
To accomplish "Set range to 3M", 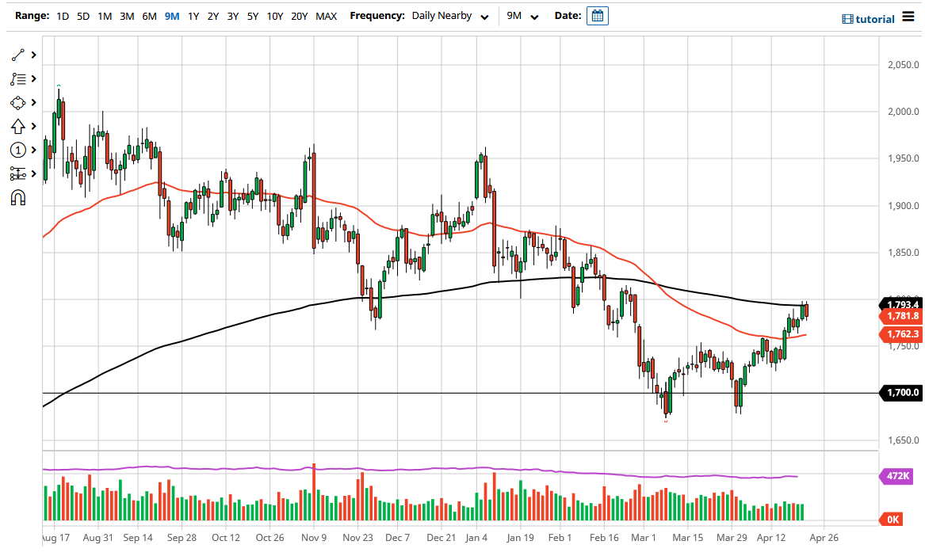I will 127,17.
